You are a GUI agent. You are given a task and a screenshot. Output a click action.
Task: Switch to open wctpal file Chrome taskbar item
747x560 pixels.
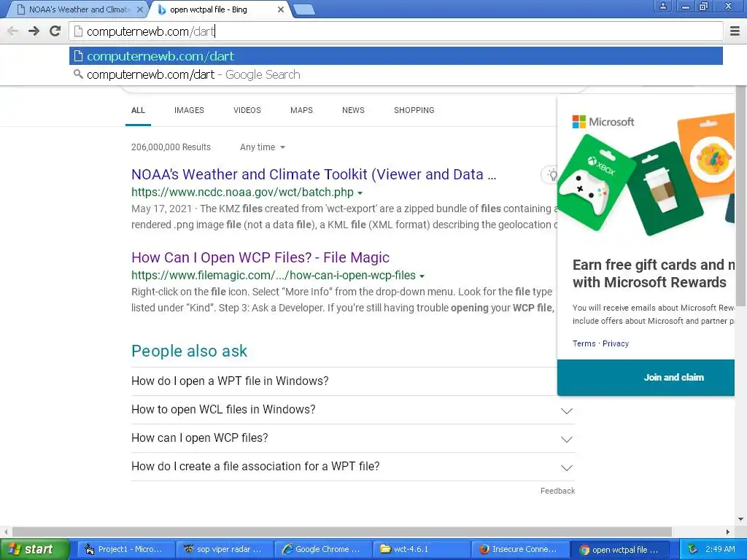point(620,550)
